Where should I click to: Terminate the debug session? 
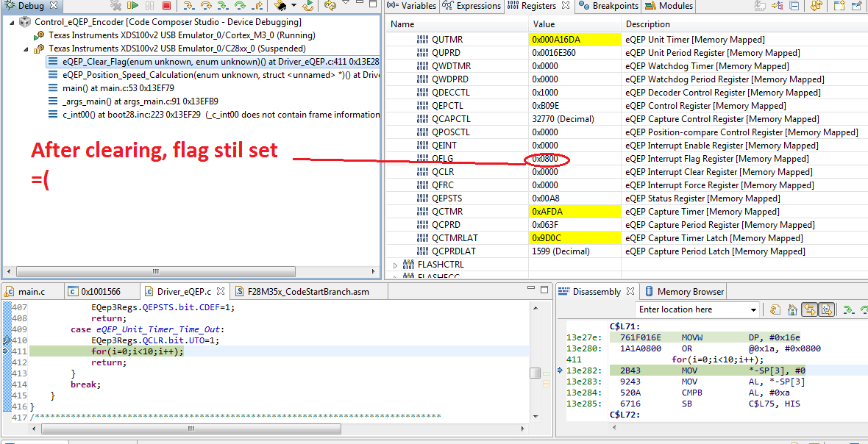click(167, 6)
